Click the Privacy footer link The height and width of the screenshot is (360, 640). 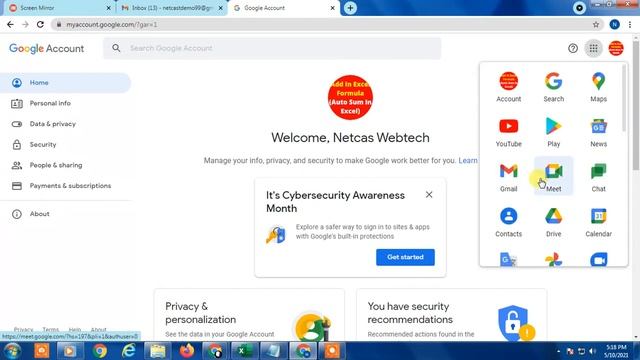tap(23, 329)
